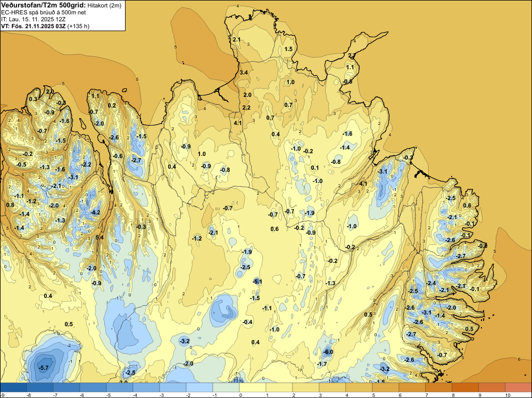Select the legend swatch between -4 and -3
This screenshot has width=532, height=398.
pos(146,387)
